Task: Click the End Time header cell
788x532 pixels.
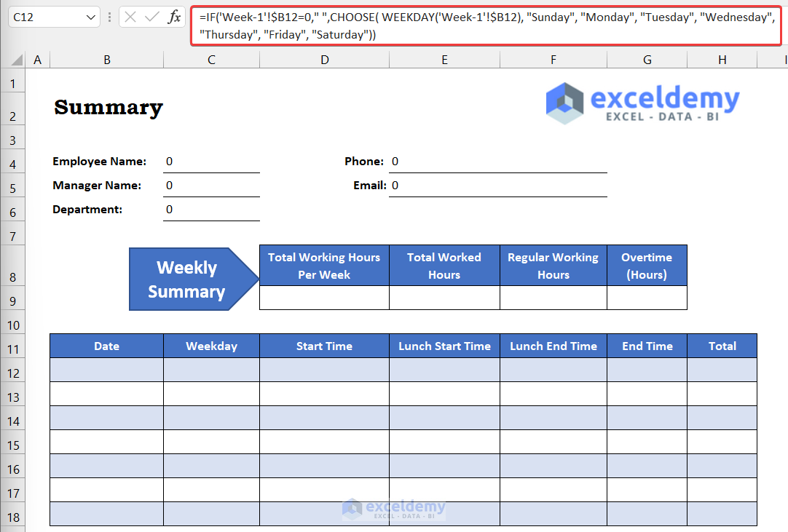Action: (x=647, y=346)
